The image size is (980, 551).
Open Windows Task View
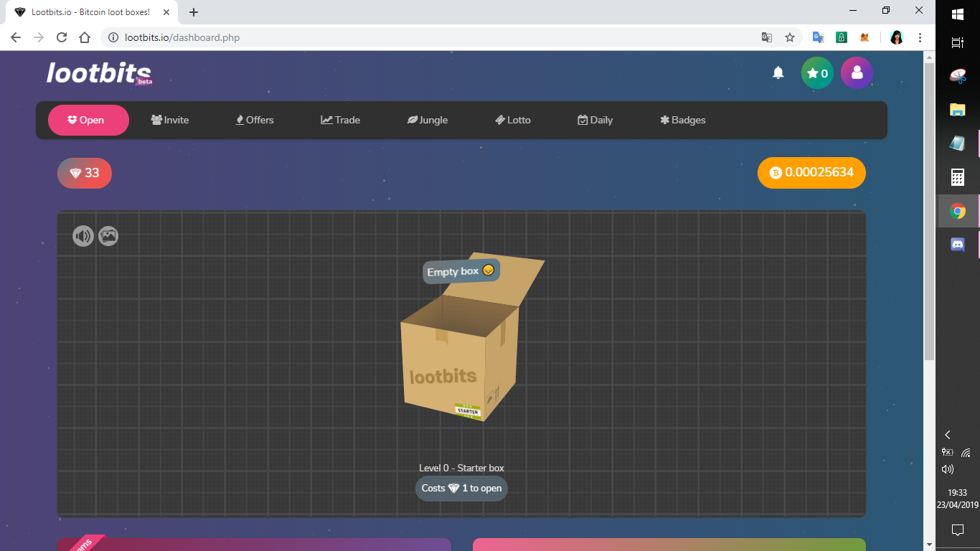[x=958, y=43]
